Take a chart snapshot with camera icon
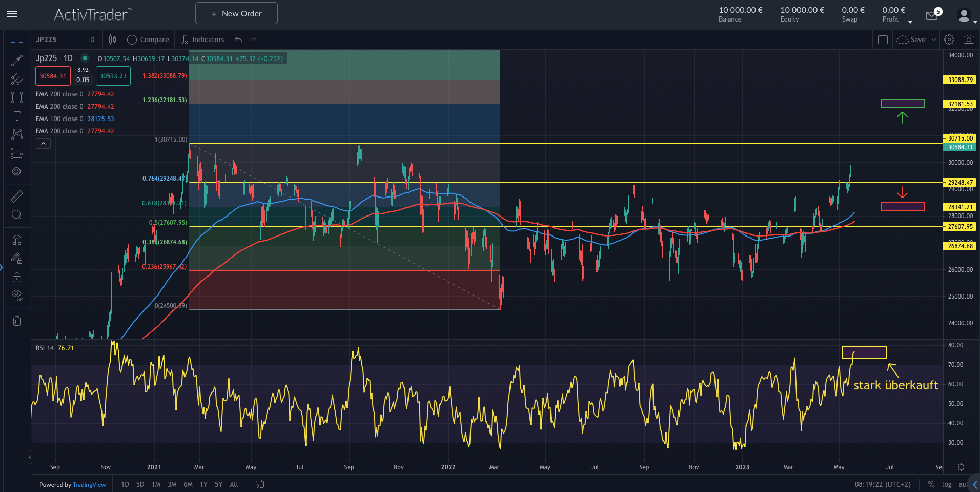 [x=968, y=40]
